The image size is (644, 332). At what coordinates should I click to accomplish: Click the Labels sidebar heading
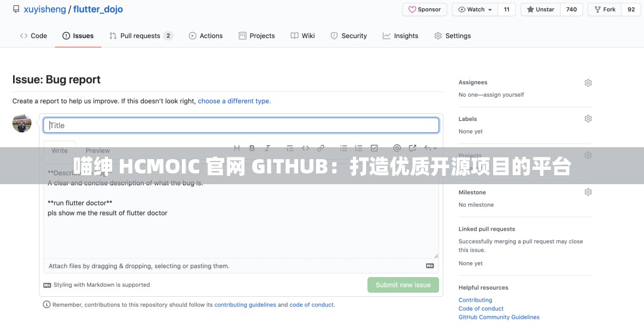pyautogui.click(x=467, y=119)
